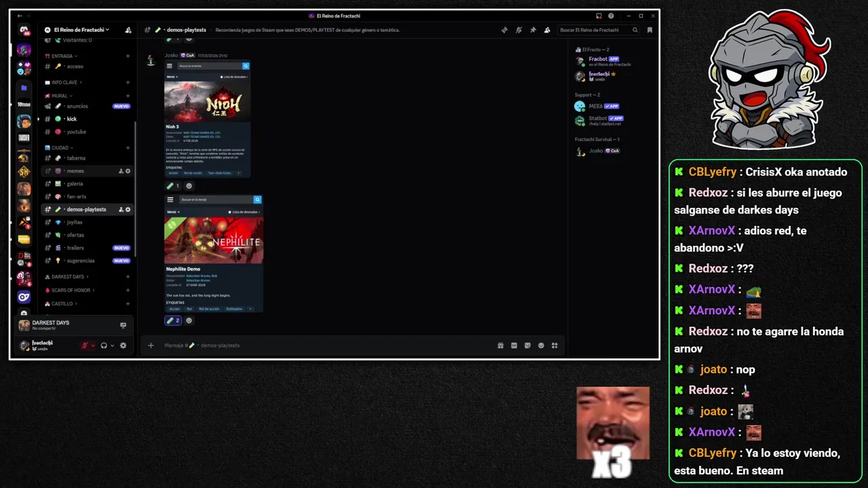Add channel to ENTRADA category plus

[x=127, y=56]
